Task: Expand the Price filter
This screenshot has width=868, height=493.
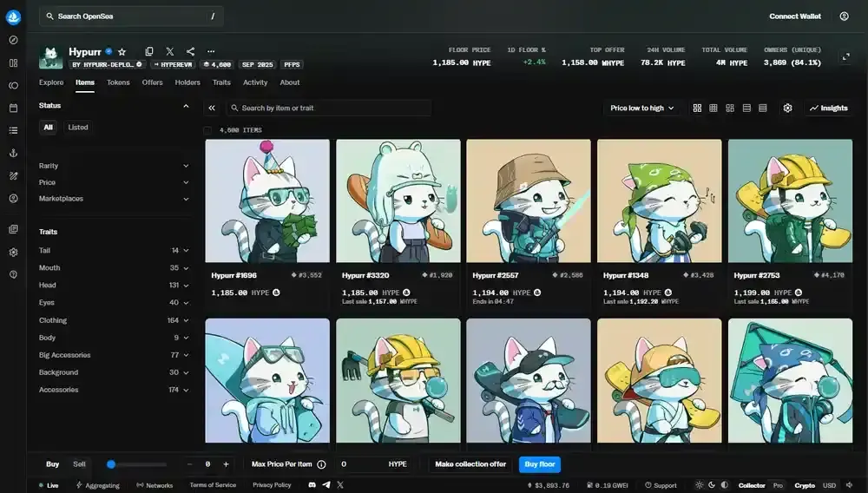Action: pos(114,182)
